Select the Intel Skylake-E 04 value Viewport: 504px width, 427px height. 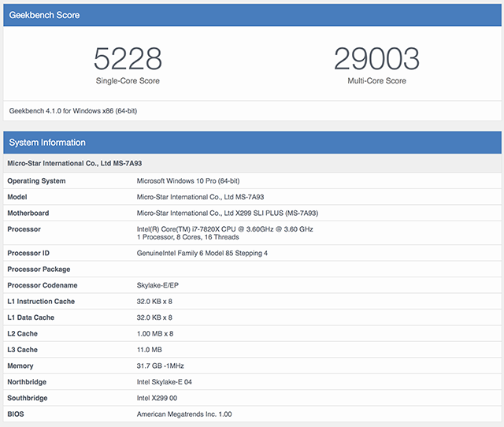click(x=165, y=382)
